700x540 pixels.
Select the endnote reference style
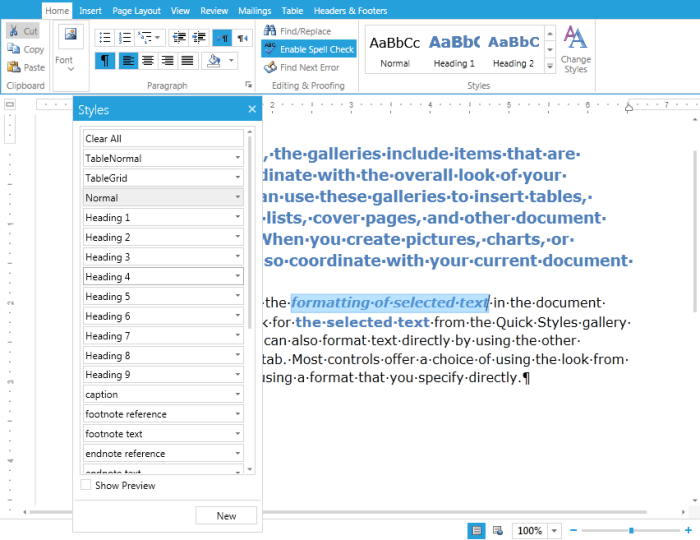tap(163, 453)
